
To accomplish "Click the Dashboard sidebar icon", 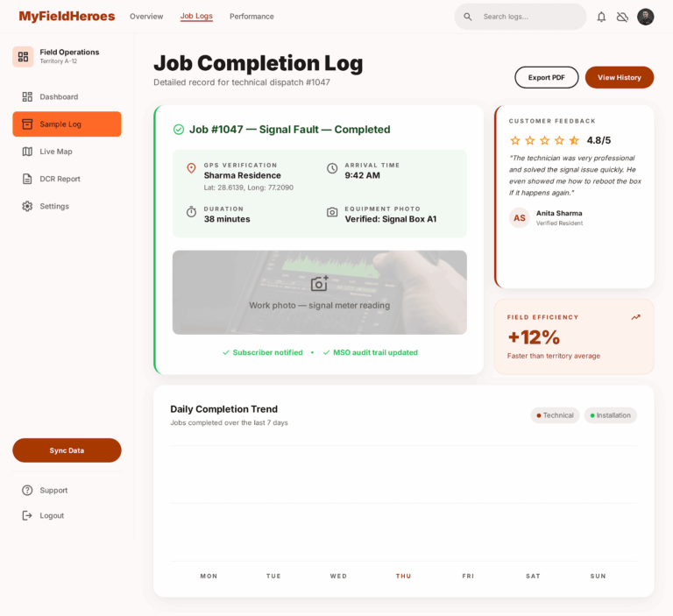I will click(27, 96).
